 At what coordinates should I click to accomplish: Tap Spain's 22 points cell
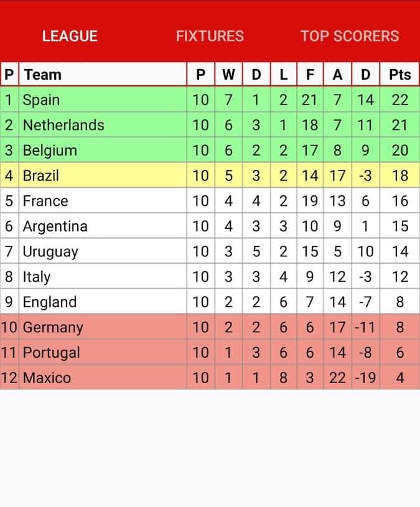[x=399, y=100]
